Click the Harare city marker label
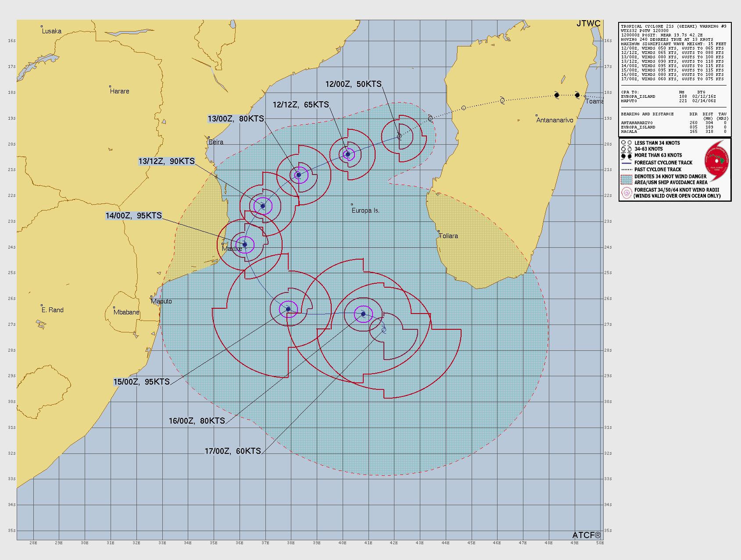 (119, 91)
